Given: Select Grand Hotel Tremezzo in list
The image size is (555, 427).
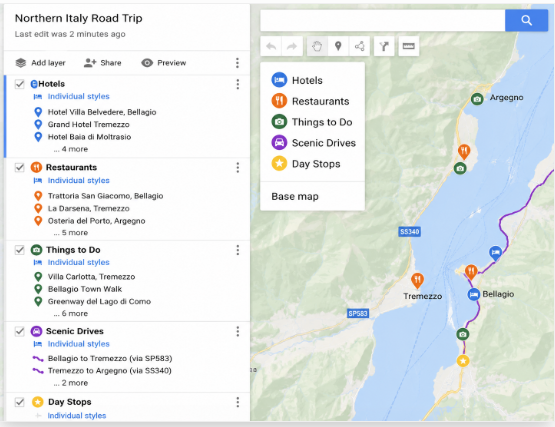Looking at the screenshot, I should click(88, 125).
